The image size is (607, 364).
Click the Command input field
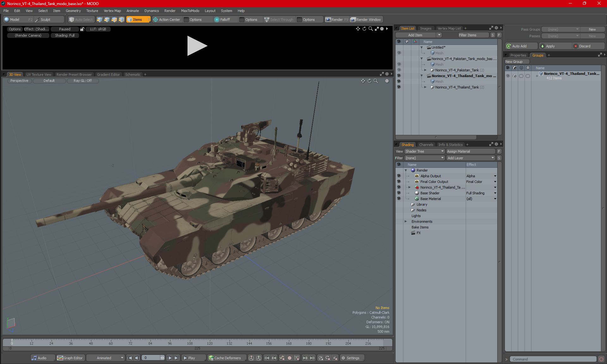(553, 359)
